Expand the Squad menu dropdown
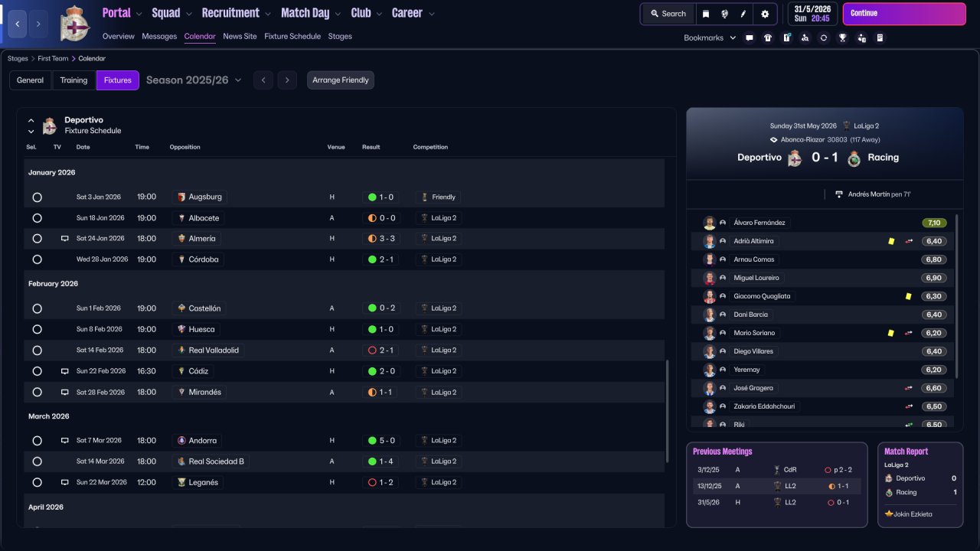The height and width of the screenshot is (551, 980). 188,14
